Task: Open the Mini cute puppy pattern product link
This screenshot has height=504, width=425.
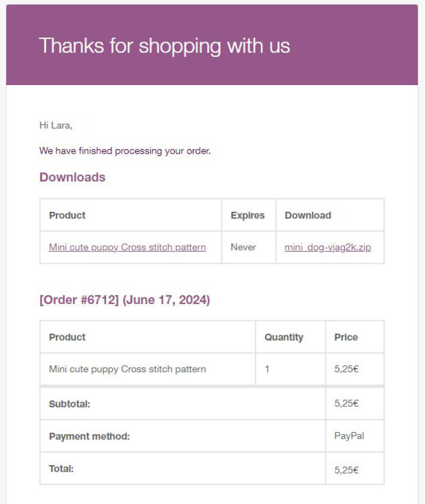Action: 127,247
